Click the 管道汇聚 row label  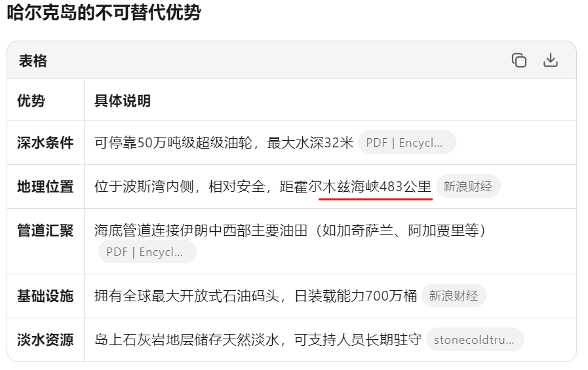45,231
